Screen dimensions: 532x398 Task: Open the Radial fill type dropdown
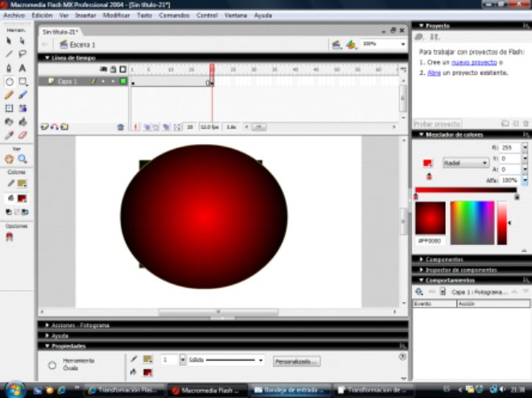[x=465, y=162]
